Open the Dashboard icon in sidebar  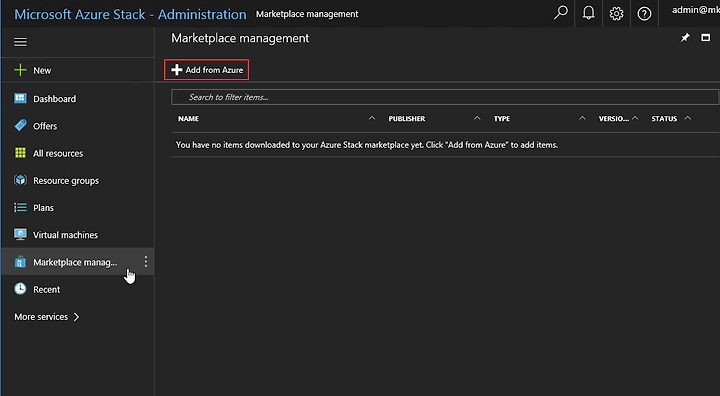click(20, 98)
